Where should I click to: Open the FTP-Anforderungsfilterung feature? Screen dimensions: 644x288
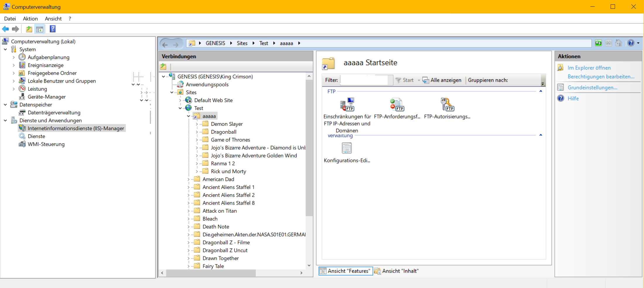397,109
